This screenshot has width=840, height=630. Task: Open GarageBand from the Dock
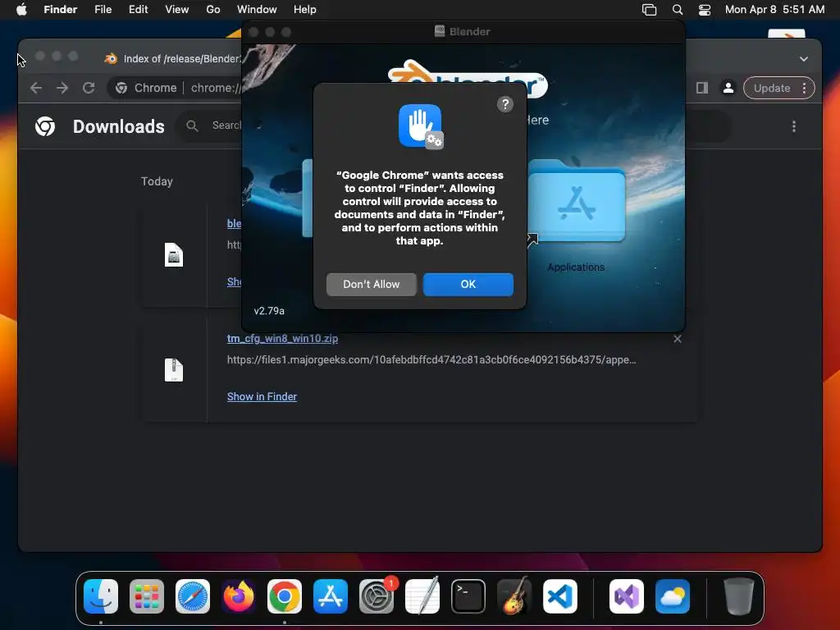click(x=514, y=596)
